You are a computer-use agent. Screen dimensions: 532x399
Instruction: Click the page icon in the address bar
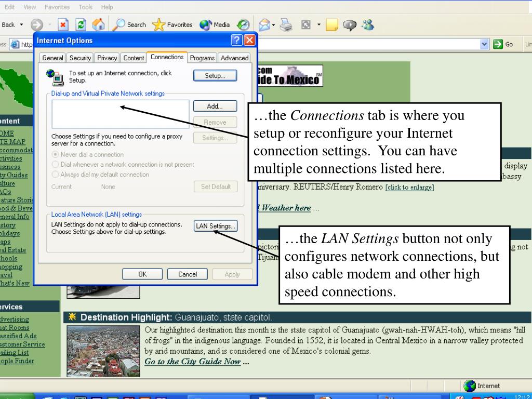(15, 44)
